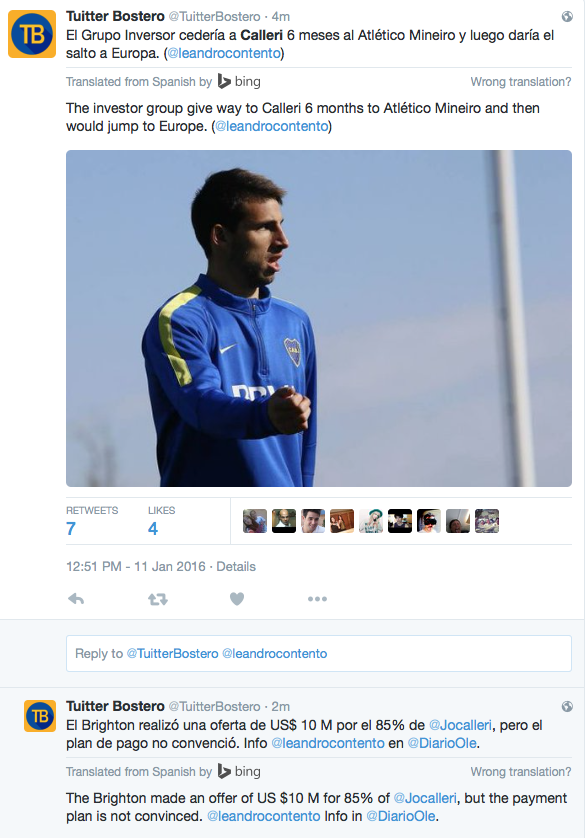Click the Bing logo in the second translation
This screenshot has width=585, height=838.
pos(239,772)
